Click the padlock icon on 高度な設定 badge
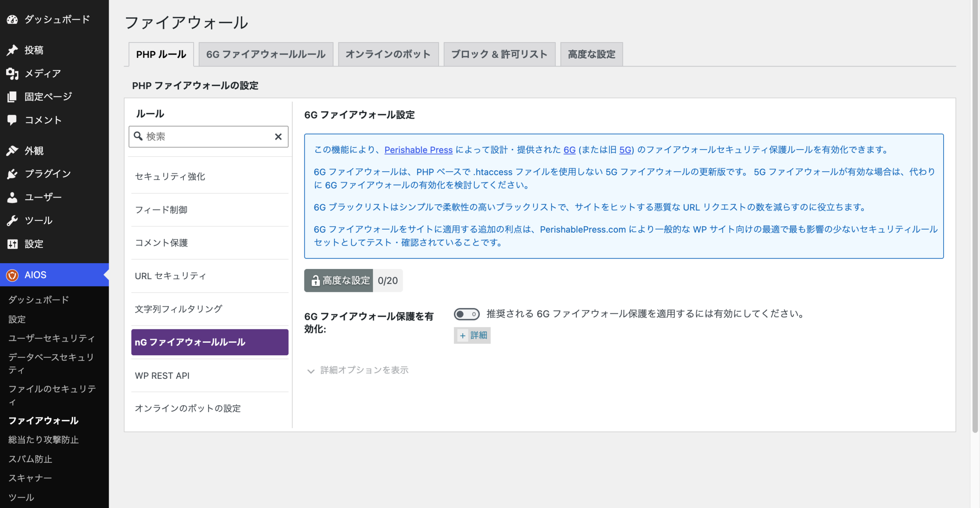Viewport: 980px width, 508px height. coord(315,280)
